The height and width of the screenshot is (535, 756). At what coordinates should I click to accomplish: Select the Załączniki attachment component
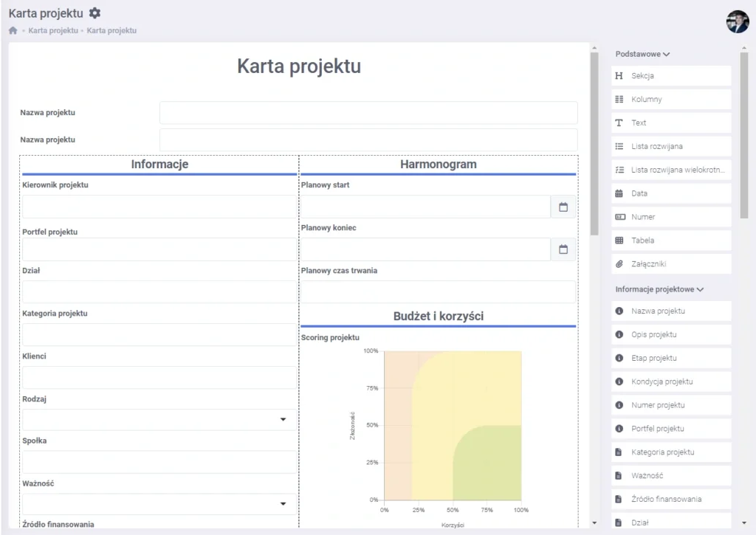pos(671,264)
